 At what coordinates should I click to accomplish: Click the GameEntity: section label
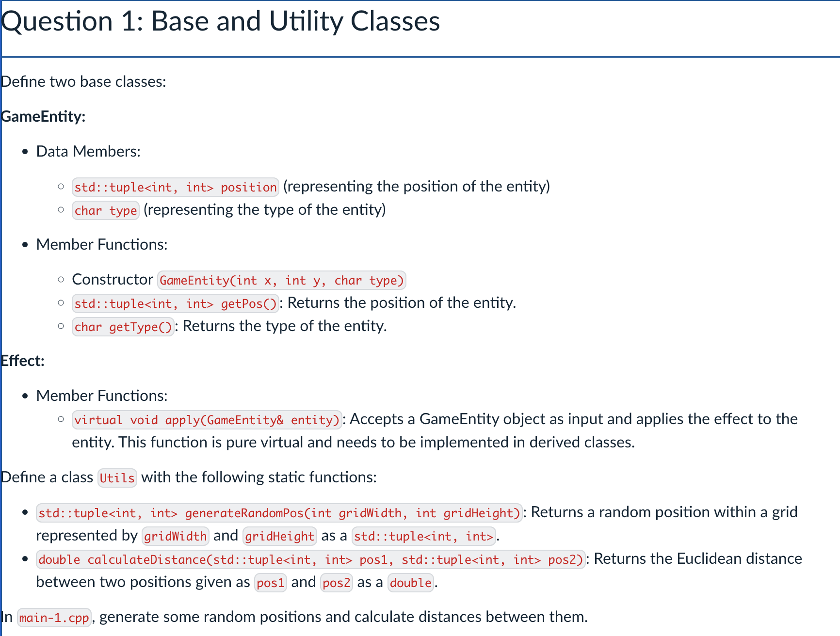pyautogui.click(x=43, y=116)
